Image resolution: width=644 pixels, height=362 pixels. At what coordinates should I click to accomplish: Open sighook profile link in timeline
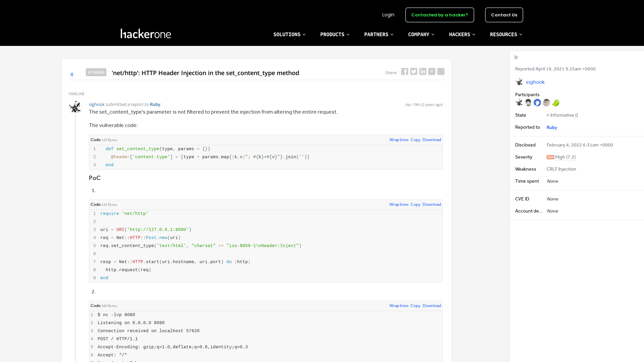tap(97, 105)
